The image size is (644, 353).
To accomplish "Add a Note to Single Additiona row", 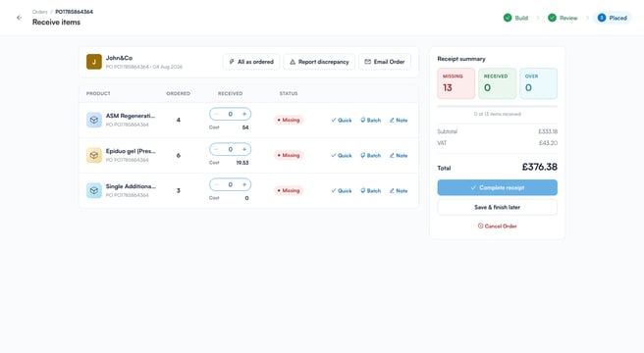I will pos(399,191).
